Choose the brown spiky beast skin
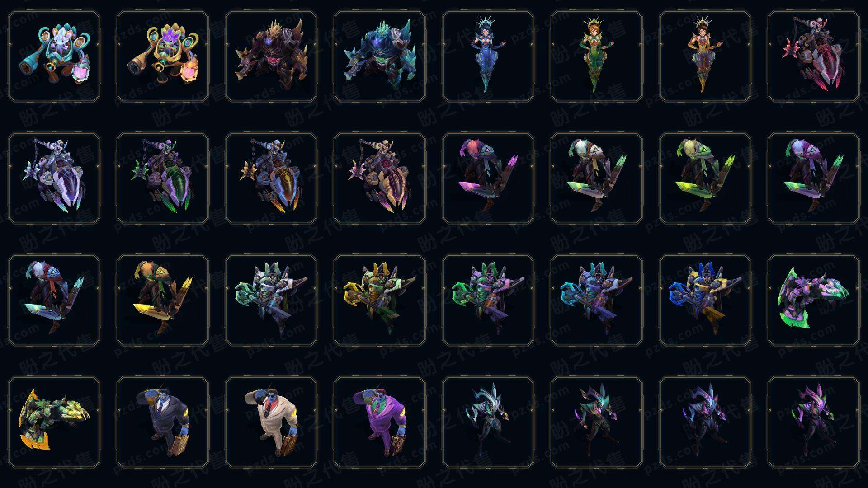868x488 pixels. 271,56
